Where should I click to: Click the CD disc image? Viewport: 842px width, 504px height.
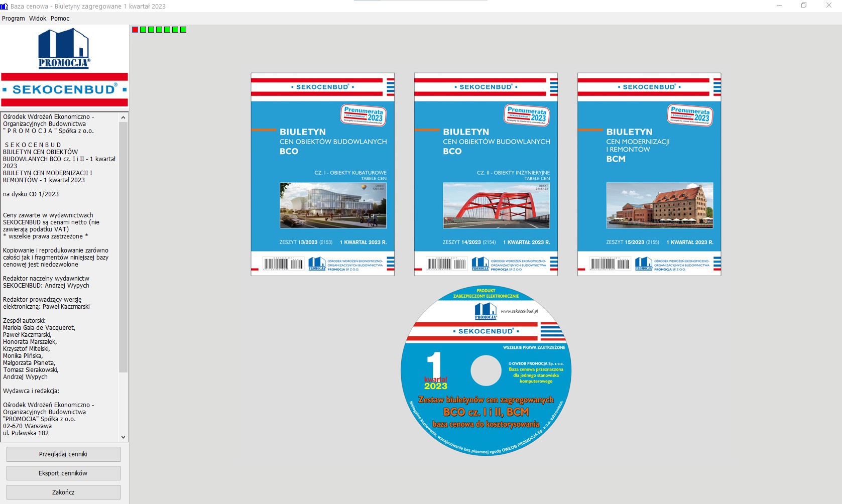[x=486, y=371]
